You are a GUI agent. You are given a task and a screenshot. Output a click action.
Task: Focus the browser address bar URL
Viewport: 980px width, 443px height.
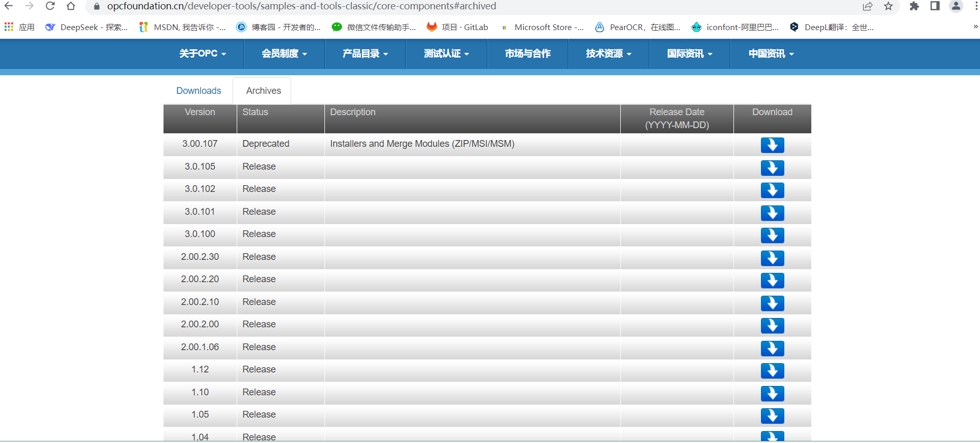[302, 6]
